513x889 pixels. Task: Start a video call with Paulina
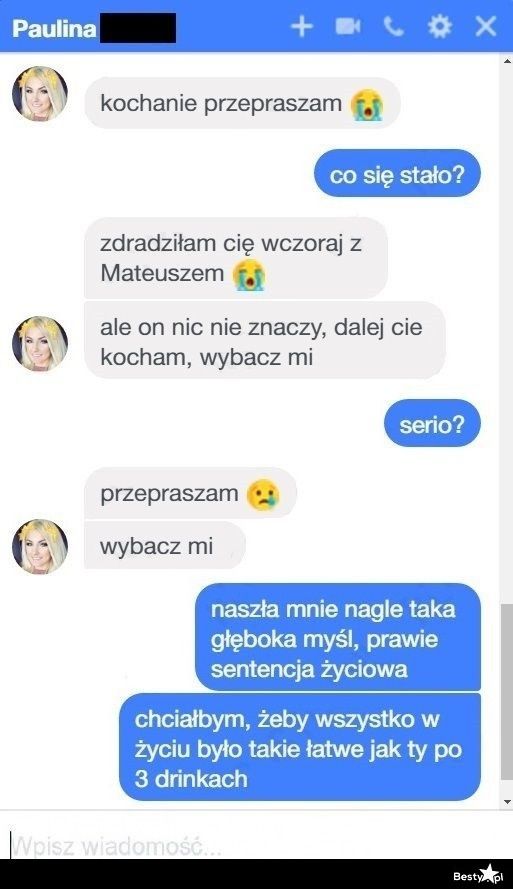click(347, 26)
